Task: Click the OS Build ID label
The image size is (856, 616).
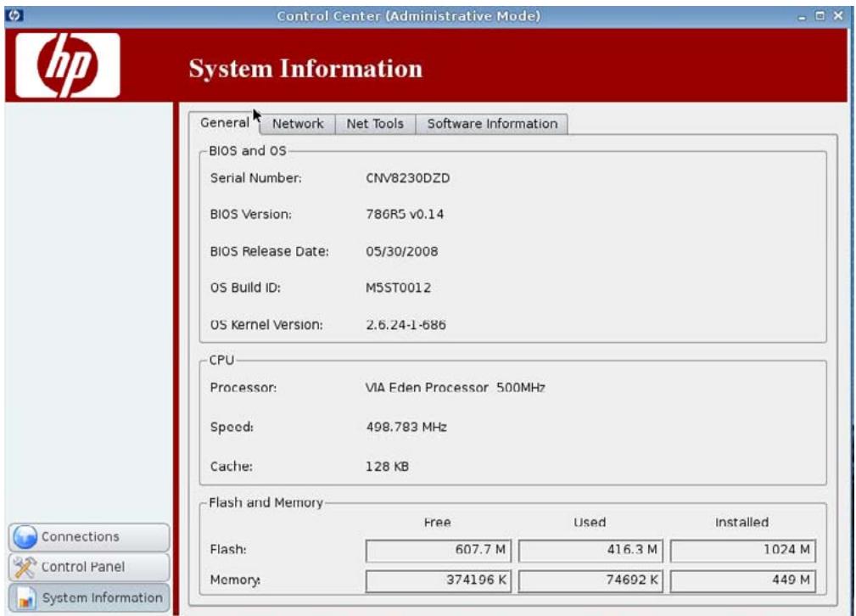Action: (245, 288)
